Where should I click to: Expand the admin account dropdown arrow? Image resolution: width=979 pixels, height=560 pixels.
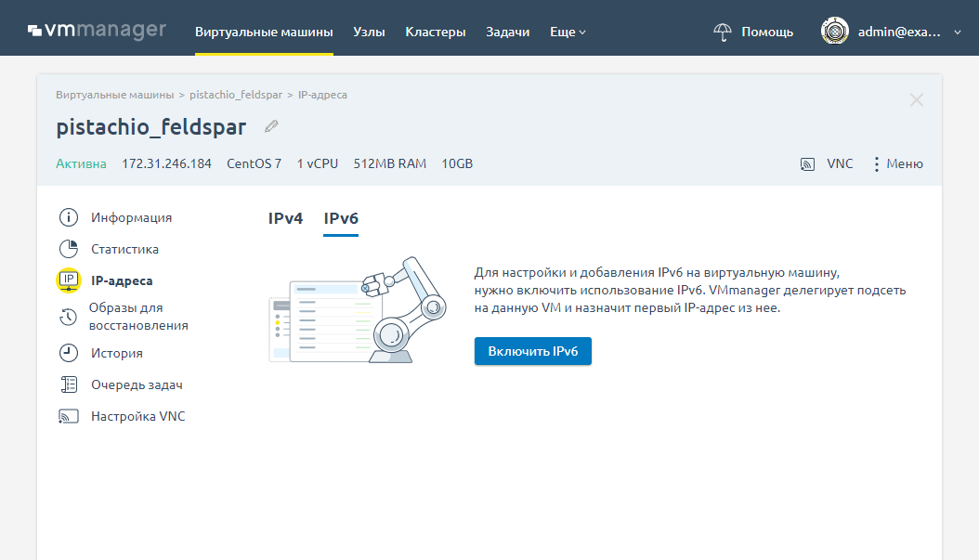tap(957, 33)
